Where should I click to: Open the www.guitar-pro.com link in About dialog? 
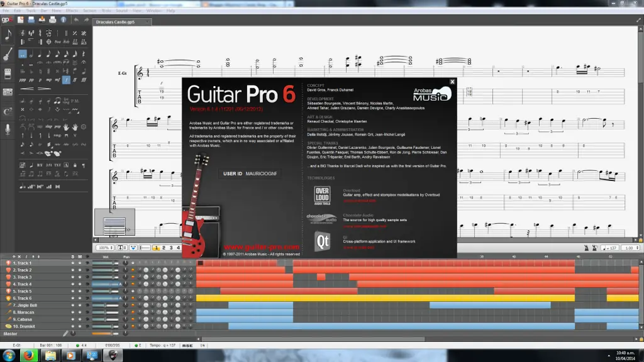[x=262, y=247]
